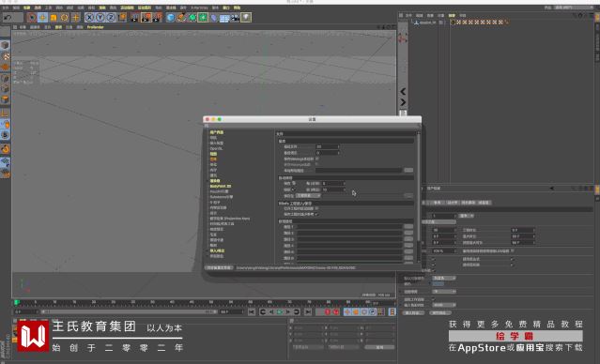Click left button at attribute manager bottom

[x=414, y=312]
